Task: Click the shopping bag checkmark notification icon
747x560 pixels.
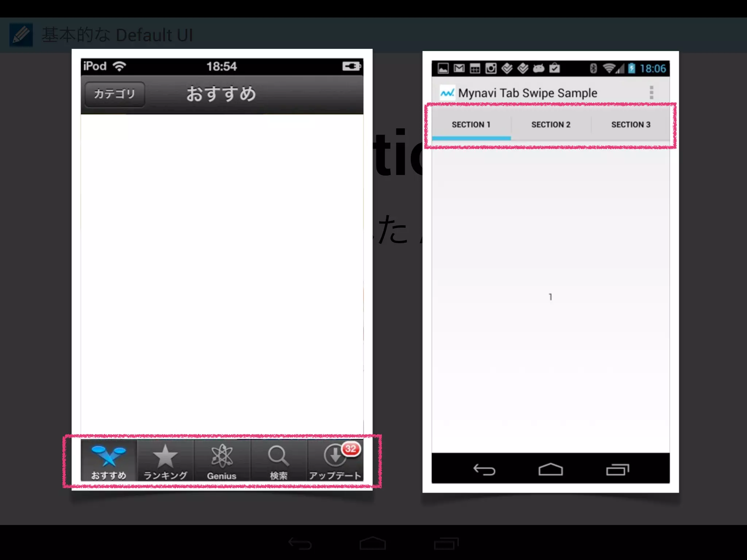Action: [x=554, y=68]
